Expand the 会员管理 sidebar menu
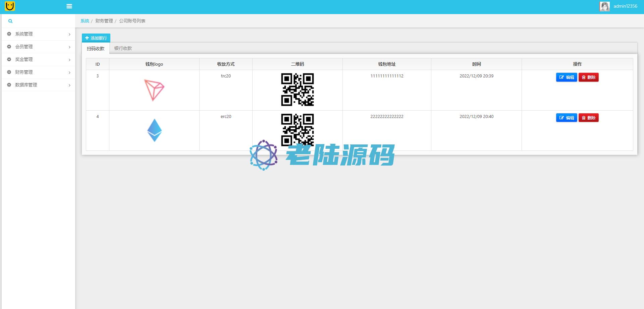Viewport: 644px width, 309px height. coord(24,47)
